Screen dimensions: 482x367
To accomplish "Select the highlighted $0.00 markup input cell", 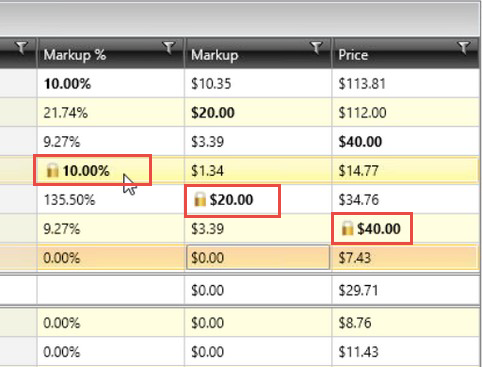I will (x=258, y=257).
